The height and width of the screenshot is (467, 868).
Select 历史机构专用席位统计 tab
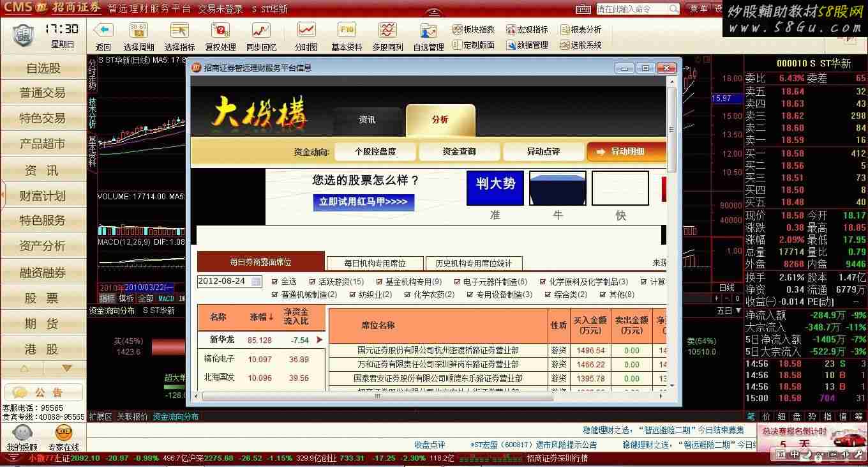(x=474, y=263)
